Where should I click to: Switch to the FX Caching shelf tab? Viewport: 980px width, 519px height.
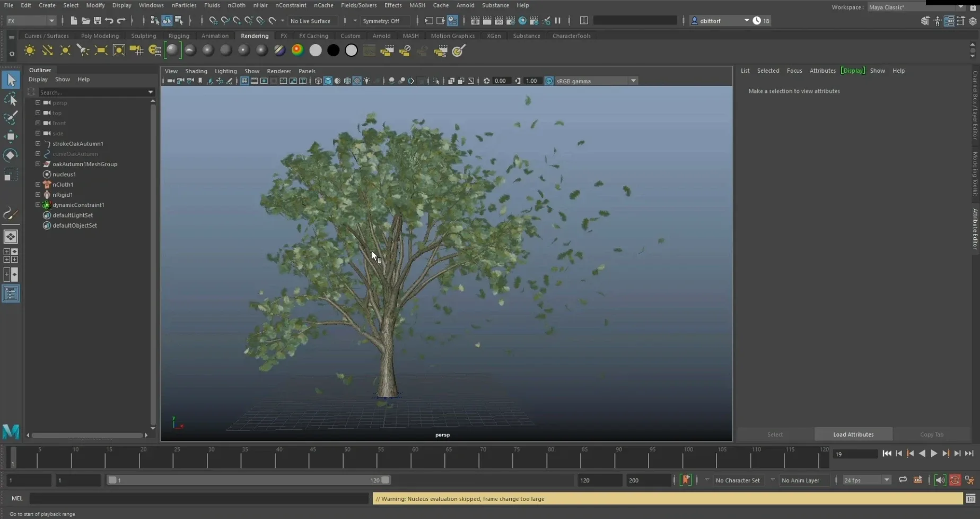(313, 36)
